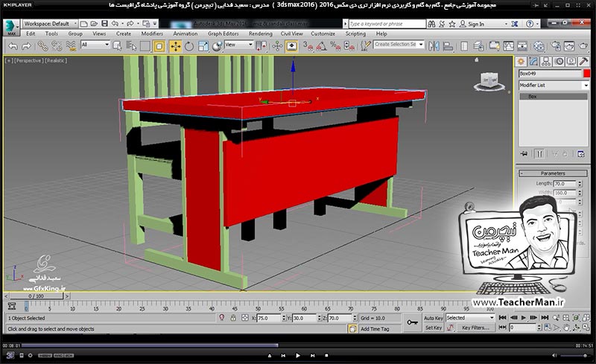Open the selection filter All dropdown
596x364 pixels.
[95, 45]
